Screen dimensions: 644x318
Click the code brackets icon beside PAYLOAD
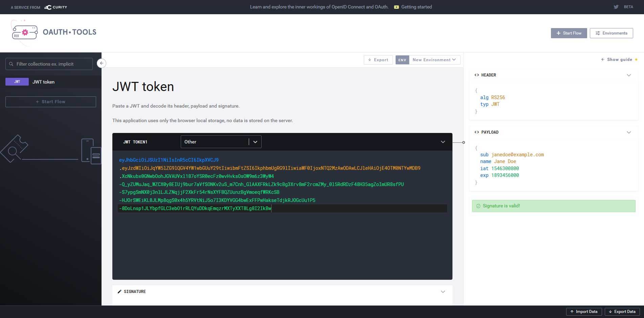[x=476, y=132]
